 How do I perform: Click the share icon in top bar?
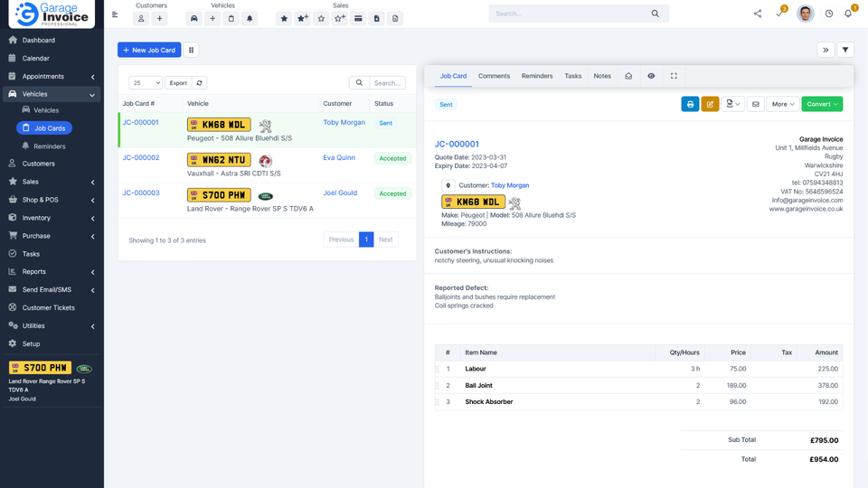757,14
